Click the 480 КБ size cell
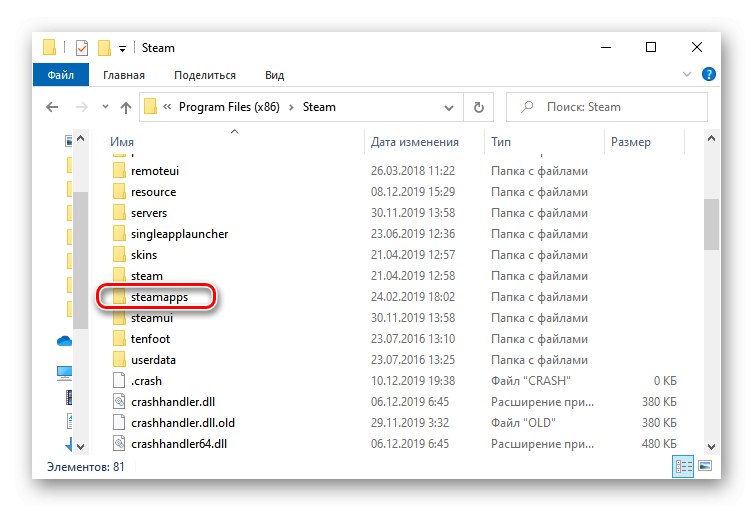Screen dimensions: 753x511 click(x=659, y=444)
